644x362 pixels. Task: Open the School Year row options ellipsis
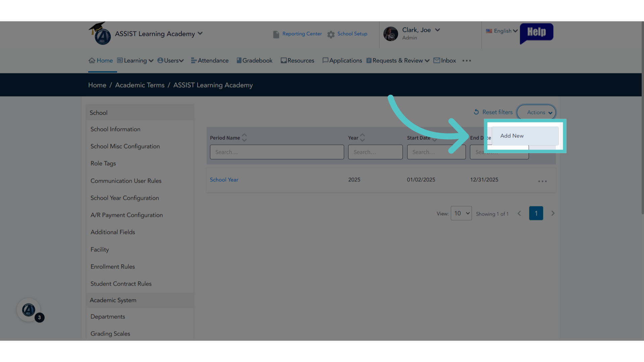[x=542, y=181]
